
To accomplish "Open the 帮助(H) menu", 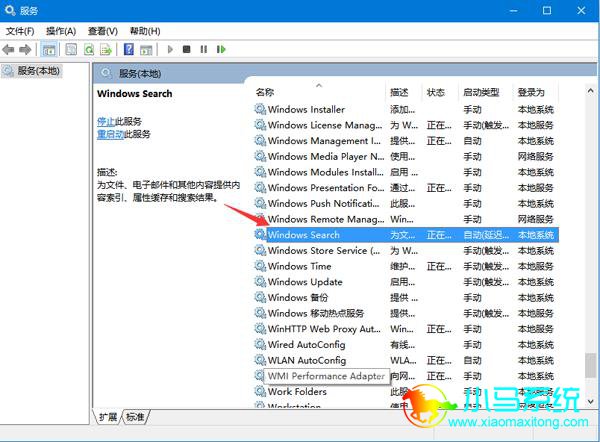I will [x=145, y=31].
